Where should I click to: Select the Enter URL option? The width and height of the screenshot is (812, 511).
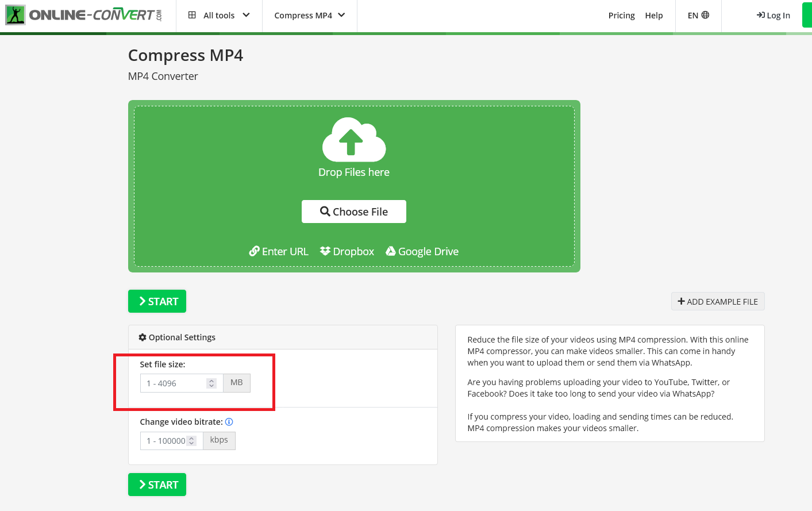tap(279, 251)
